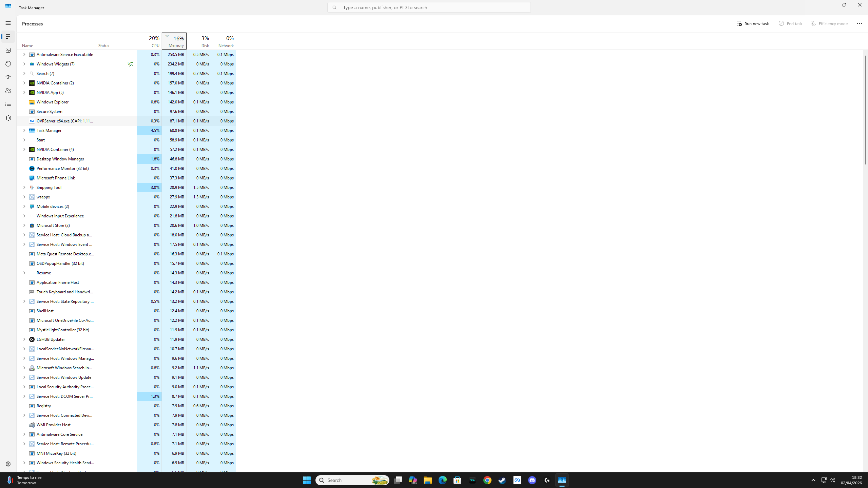This screenshot has height=488, width=868.
Task: Click the Snipping Tool process icon
Action: tap(32, 188)
